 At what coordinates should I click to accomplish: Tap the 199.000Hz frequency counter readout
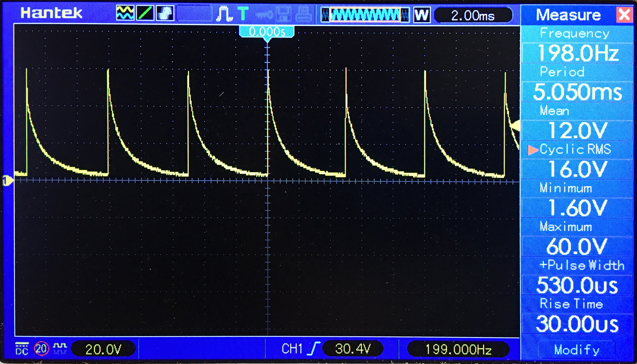pyautogui.click(x=458, y=349)
